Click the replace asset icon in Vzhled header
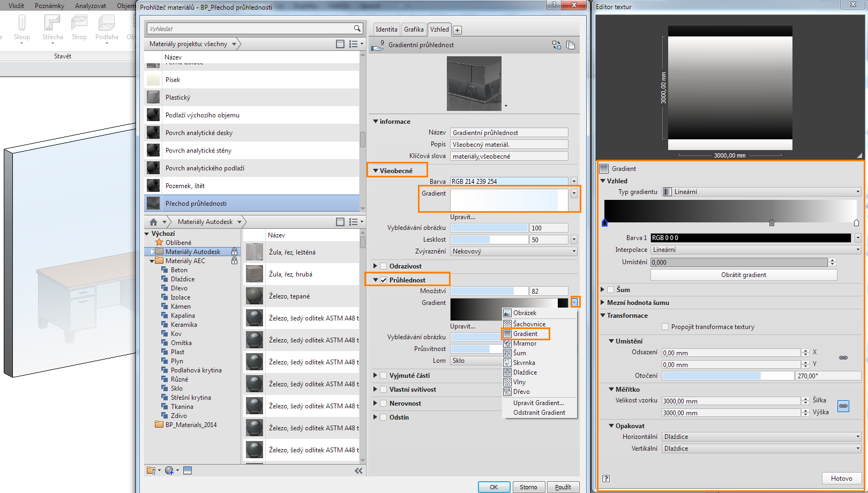The height and width of the screenshot is (493, 868). (557, 45)
